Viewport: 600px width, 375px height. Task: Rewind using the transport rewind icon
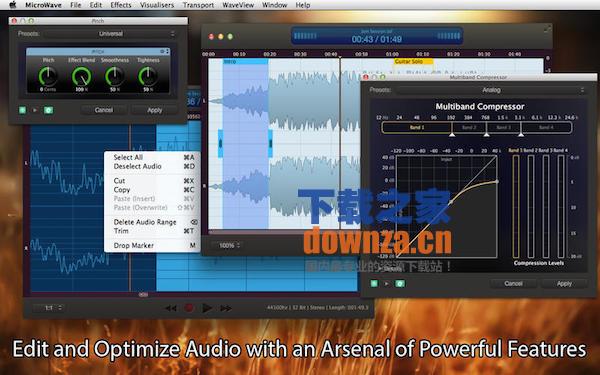[x=171, y=308]
